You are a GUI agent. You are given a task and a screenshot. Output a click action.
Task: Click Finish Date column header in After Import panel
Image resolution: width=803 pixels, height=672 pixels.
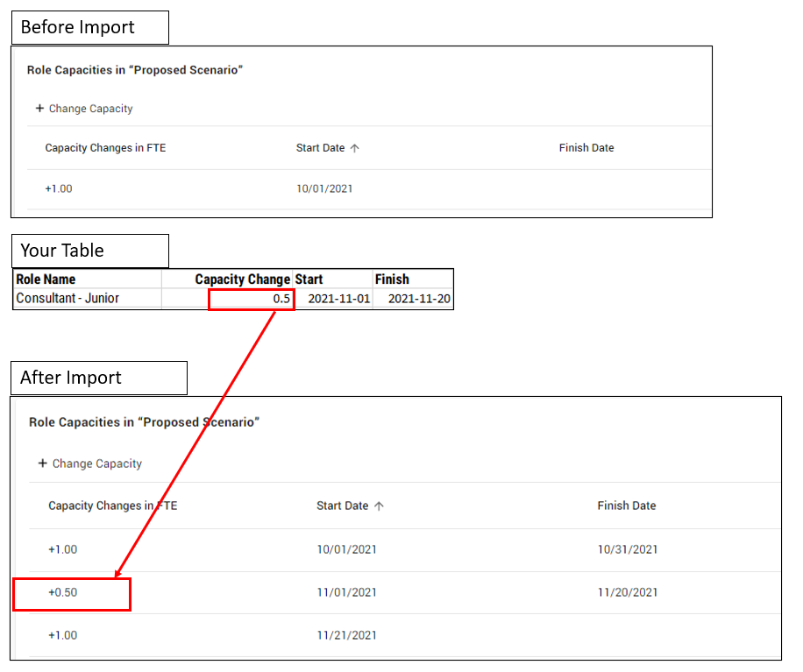point(626,506)
